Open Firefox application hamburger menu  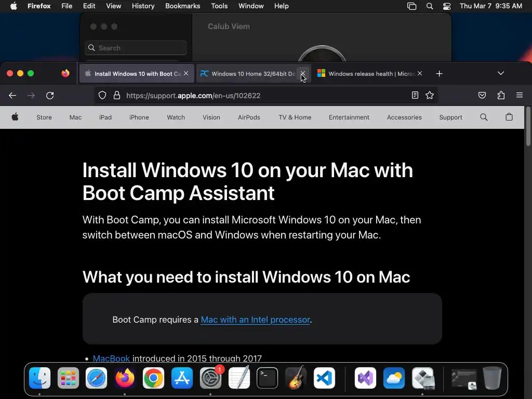click(520, 96)
